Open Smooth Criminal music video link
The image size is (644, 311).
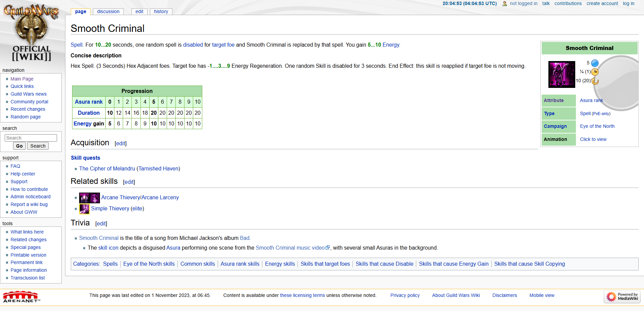[290, 248]
